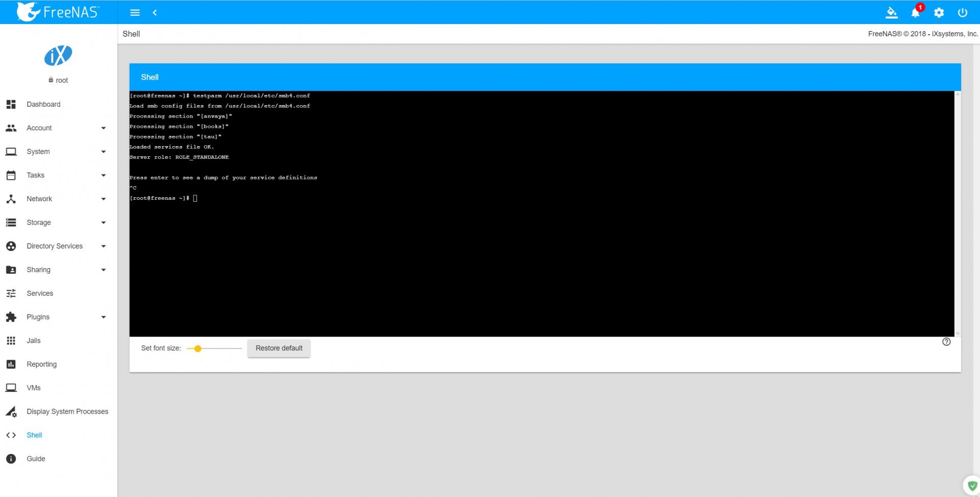Open the shell help question mark
The image size is (980, 497).
[946, 342]
